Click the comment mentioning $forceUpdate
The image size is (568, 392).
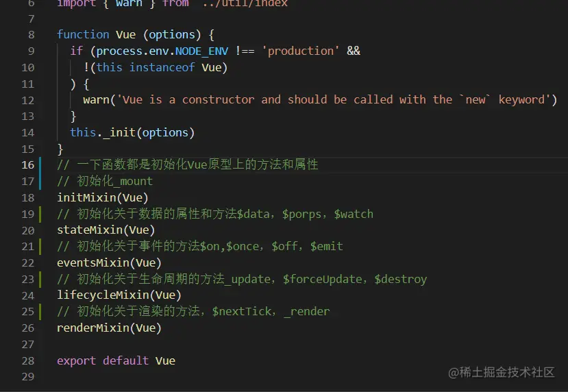tap(242, 279)
